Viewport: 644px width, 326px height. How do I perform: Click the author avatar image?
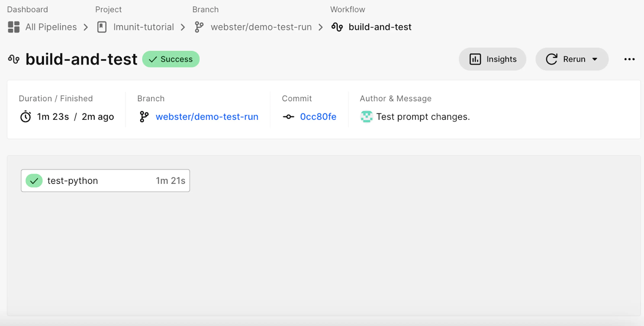[x=366, y=117]
